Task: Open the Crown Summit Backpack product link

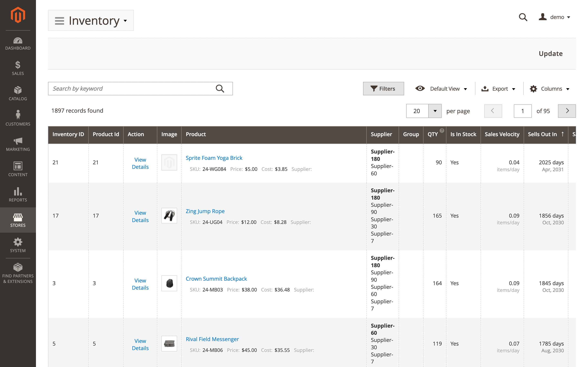Action: click(216, 279)
